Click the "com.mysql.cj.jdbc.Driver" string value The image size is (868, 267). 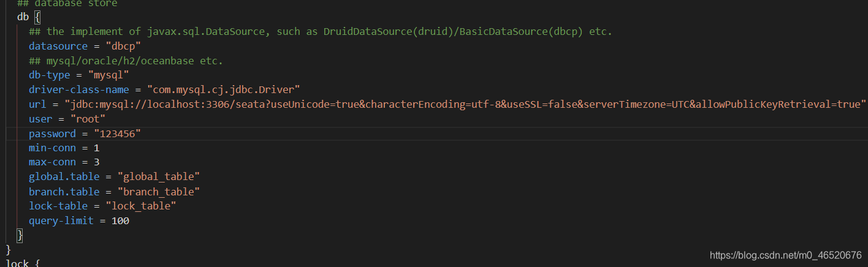coord(223,90)
